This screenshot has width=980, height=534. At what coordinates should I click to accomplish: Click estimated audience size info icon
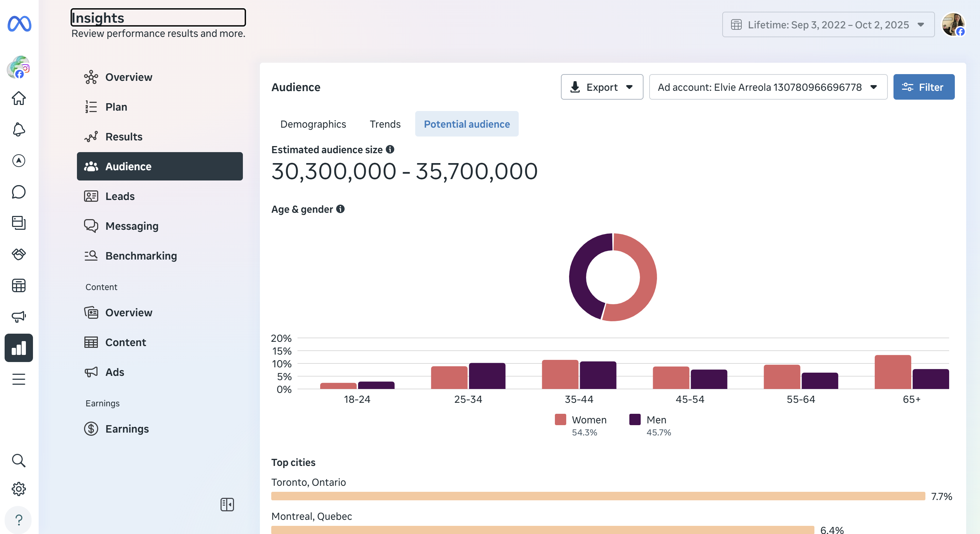pyautogui.click(x=390, y=150)
